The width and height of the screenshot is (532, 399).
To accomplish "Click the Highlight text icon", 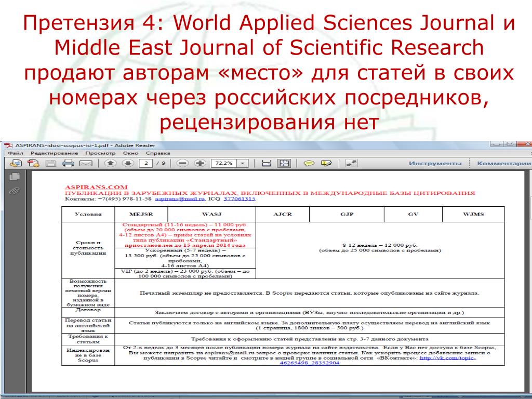I will tap(326, 163).
